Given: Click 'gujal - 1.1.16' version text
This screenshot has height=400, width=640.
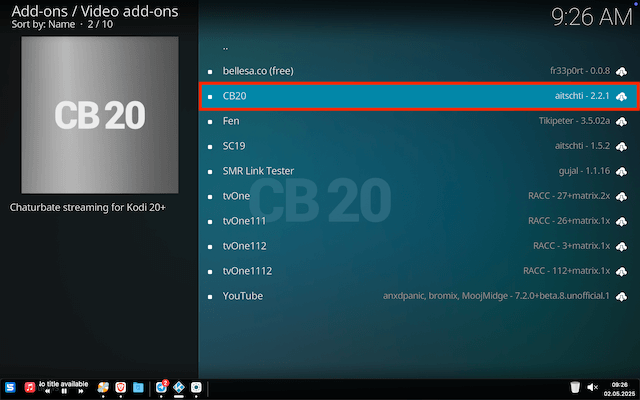Looking at the screenshot, I should 584,171.
